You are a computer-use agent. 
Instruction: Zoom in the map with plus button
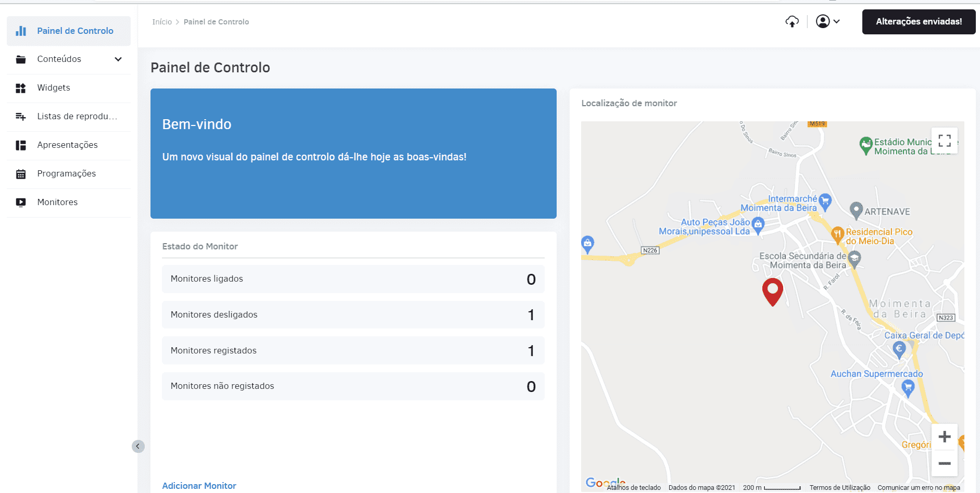tap(945, 437)
